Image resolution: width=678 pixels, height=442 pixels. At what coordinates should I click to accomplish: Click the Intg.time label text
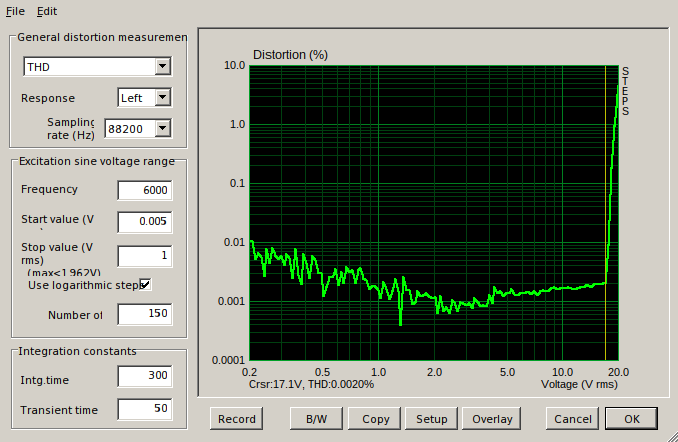(45, 380)
